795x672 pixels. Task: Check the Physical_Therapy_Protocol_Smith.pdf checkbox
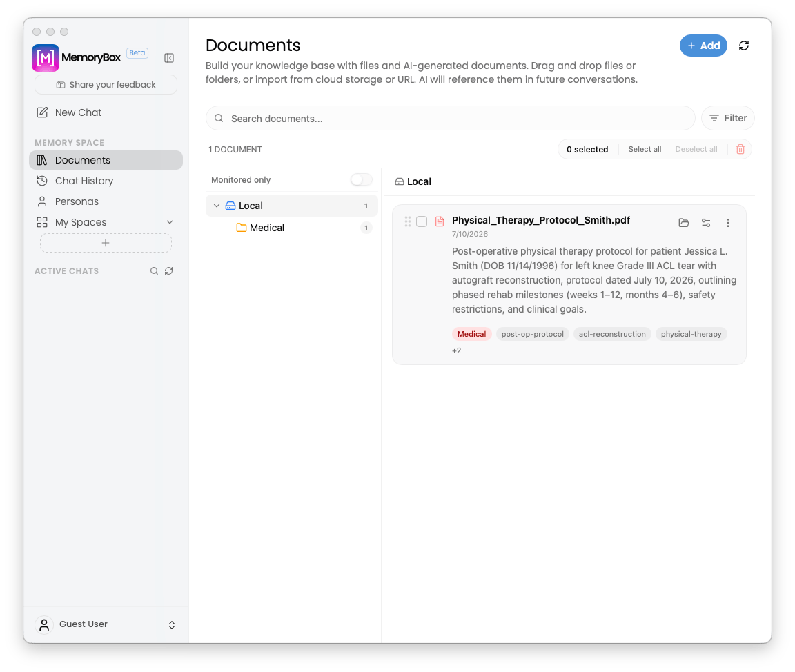coord(422,221)
